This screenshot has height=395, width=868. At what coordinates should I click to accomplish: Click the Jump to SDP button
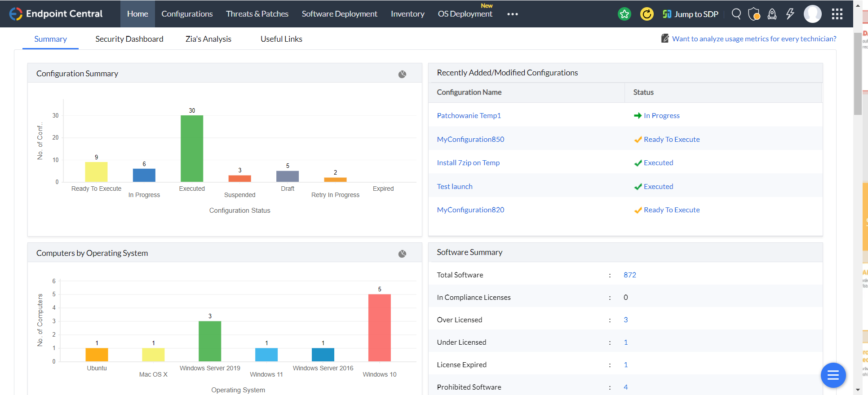point(691,14)
